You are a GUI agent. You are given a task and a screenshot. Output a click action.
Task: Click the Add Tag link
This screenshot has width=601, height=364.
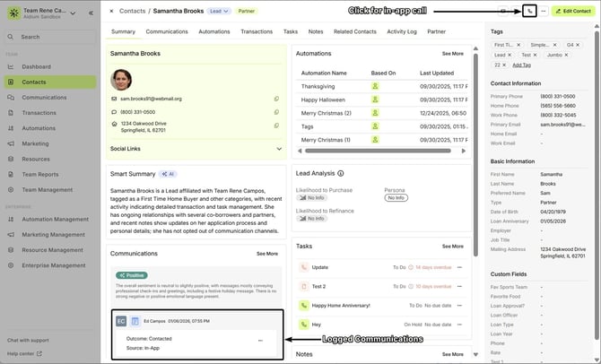[520, 65]
